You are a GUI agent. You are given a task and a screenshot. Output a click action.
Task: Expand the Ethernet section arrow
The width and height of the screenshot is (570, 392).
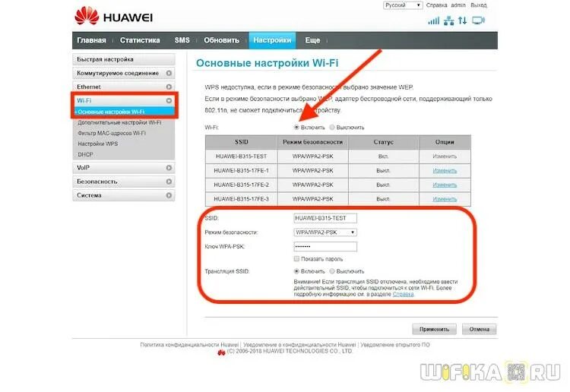pos(169,87)
